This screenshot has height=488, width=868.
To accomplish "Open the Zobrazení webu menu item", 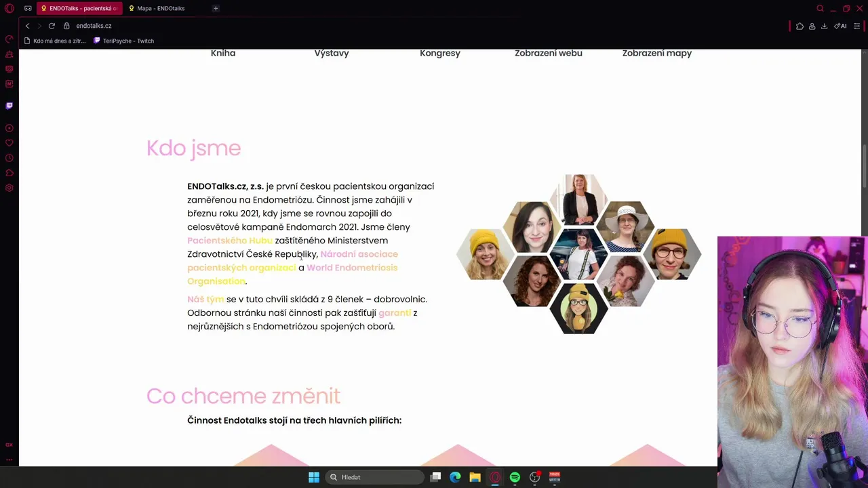I will [549, 53].
